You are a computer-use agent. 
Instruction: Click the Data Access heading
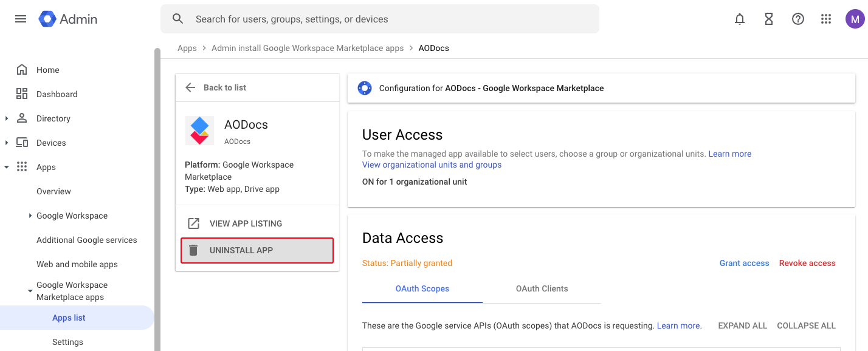(403, 238)
